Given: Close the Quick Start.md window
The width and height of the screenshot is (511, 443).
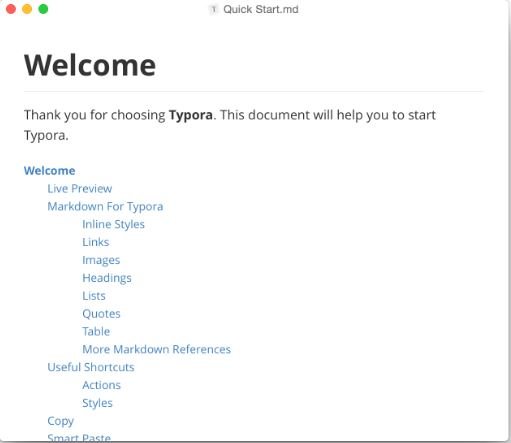Looking at the screenshot, I should [x=11, y=9].
